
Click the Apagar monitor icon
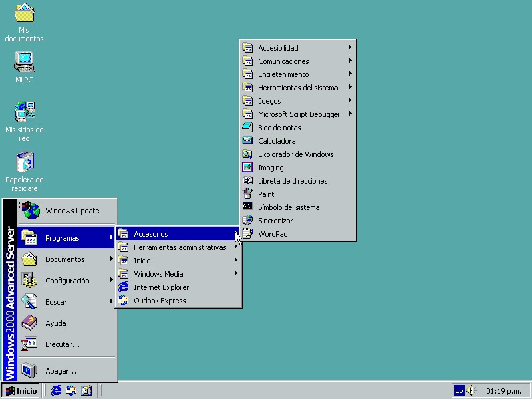point(29,370)
